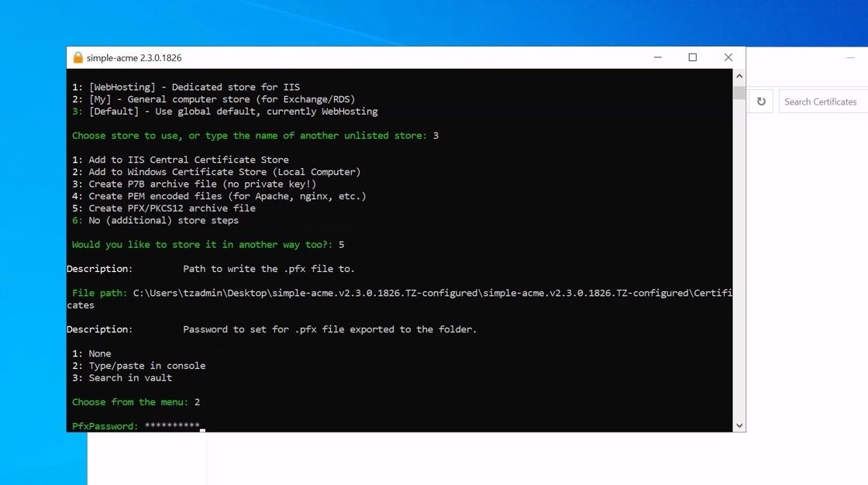Click the console vertical scrollbar thumb

pyautogui.click(x=739, y=92)
